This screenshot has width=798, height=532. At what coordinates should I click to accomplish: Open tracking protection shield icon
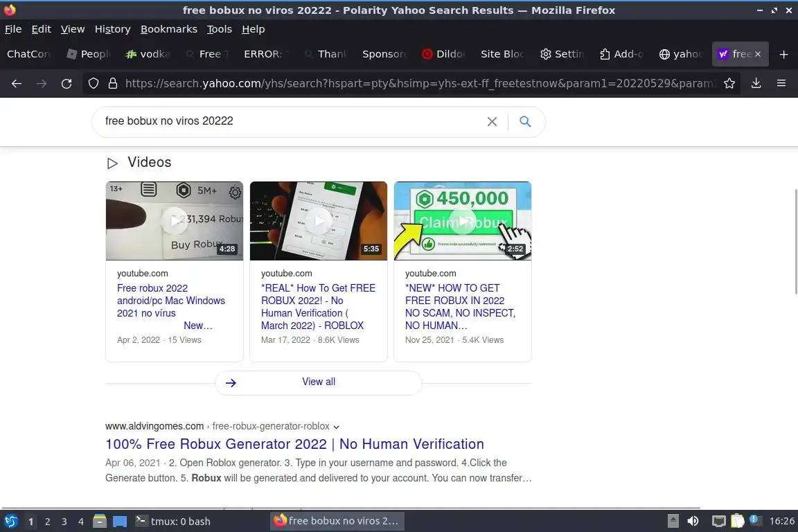[93, 83]
